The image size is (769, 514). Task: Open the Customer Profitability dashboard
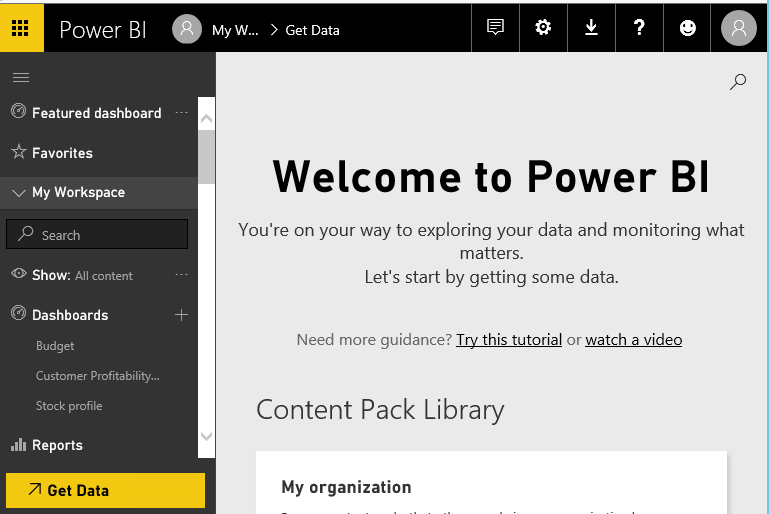[98, 376]
